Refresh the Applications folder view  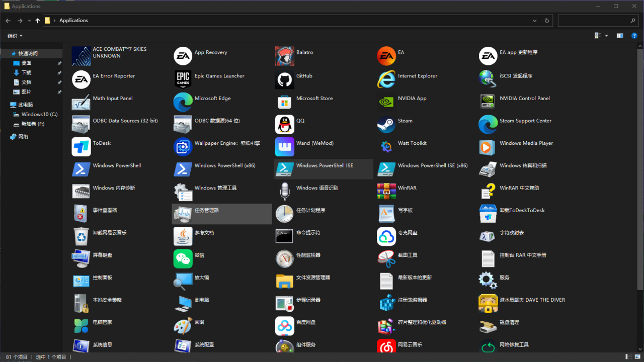point(547,21)
